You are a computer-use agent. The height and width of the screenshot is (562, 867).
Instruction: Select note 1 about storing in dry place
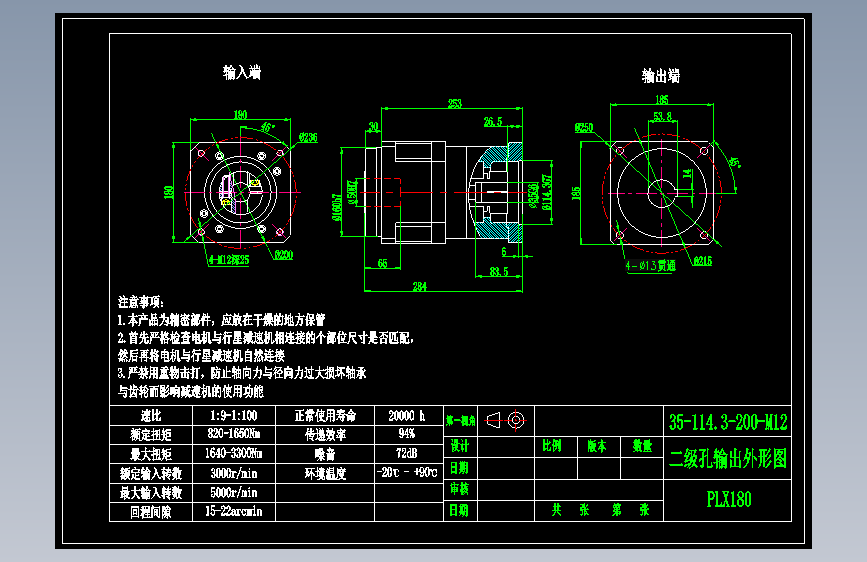coord(221,320)
